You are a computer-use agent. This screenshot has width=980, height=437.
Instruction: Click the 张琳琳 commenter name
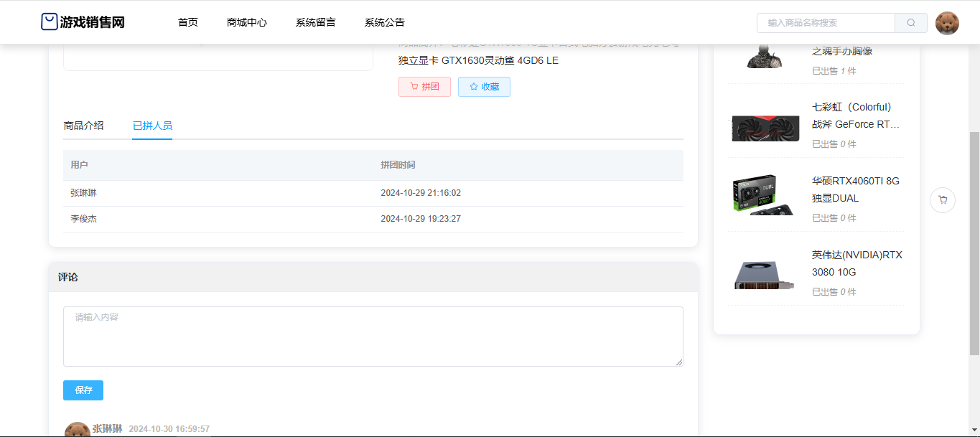(x=107, y=428)
